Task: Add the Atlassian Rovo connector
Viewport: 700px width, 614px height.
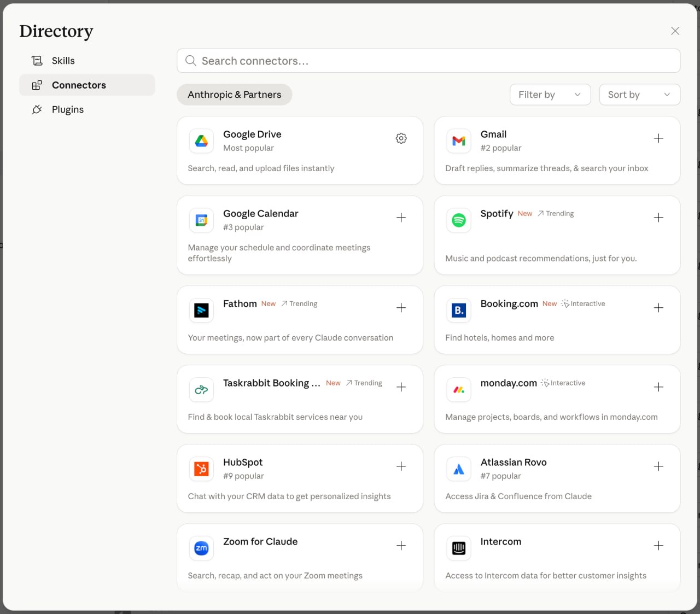Action: (x=658, y=466)
